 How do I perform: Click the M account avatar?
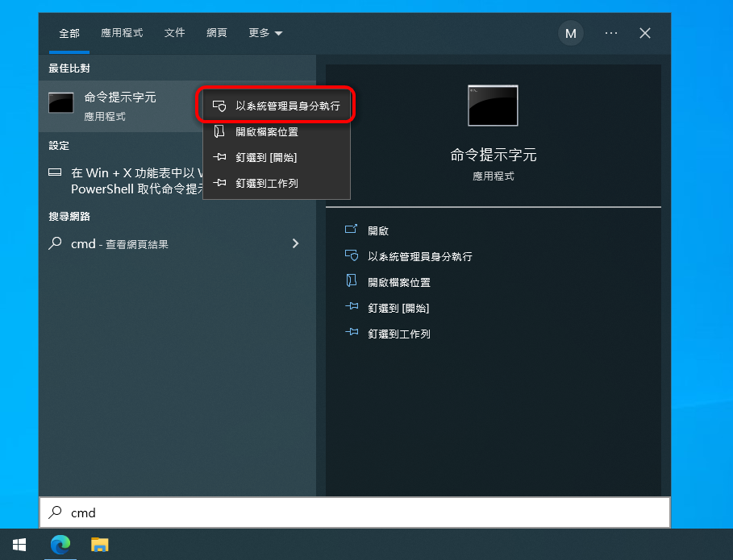point(570,33)
